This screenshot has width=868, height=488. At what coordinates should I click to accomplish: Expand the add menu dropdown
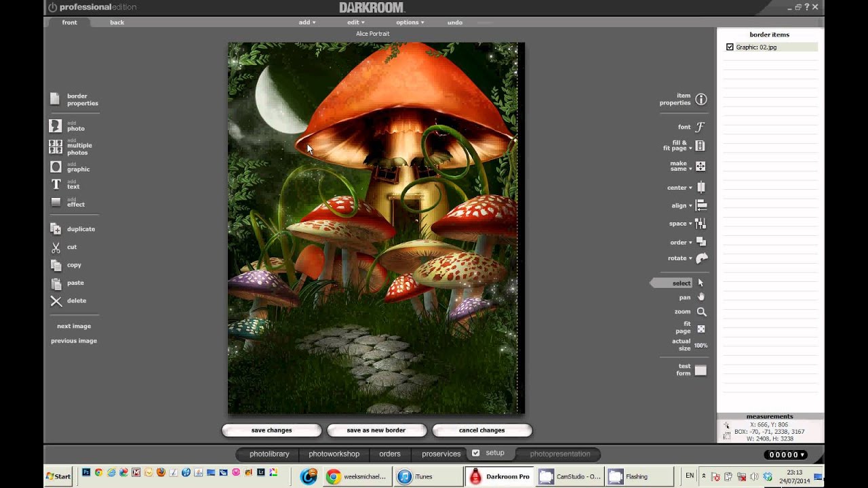tap(307, 22)
